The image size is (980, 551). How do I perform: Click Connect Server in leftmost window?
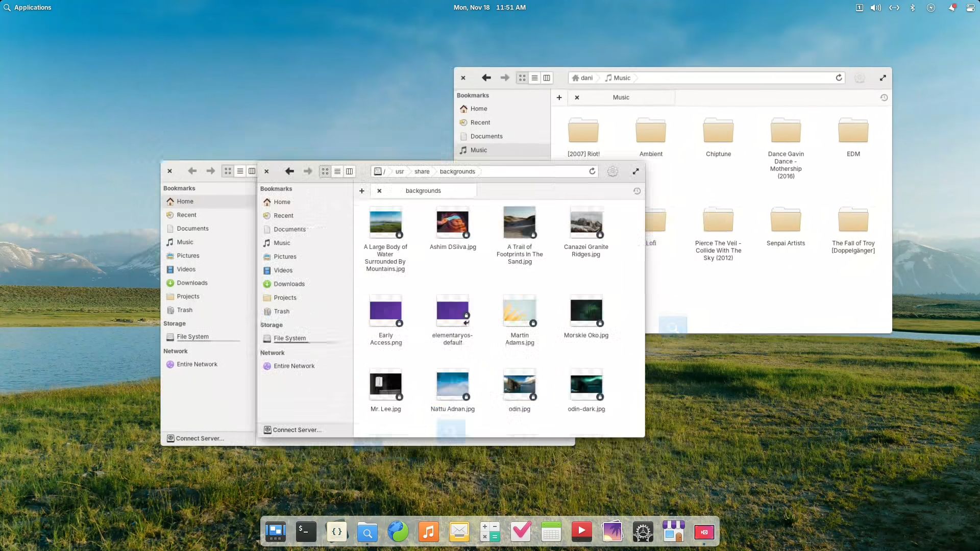[x=195, y=438]
